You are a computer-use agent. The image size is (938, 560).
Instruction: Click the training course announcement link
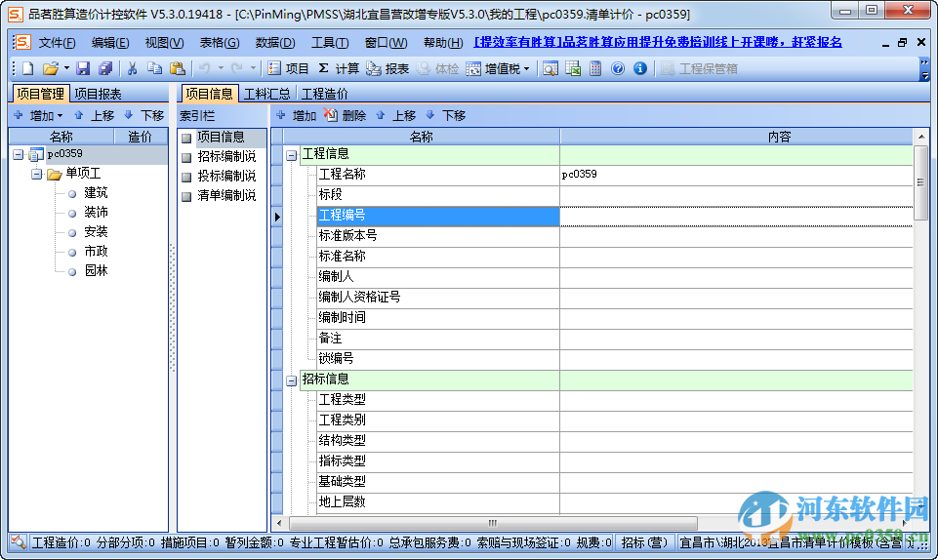(658, 42)
